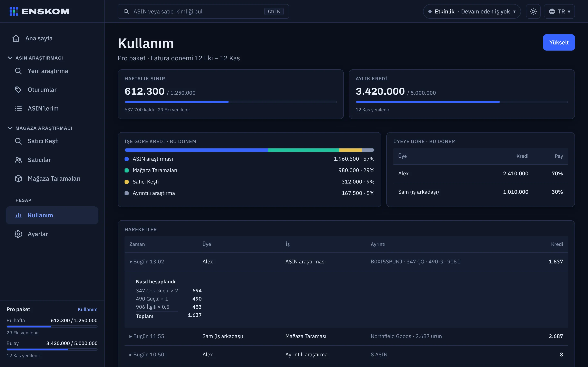Open Satıcılar people icon
588x367 pixels.
pos(18,160)
